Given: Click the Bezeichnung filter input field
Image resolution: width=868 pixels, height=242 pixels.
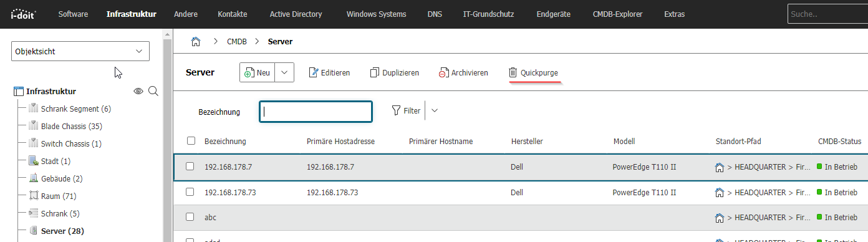Looking at the screenshot, I should pos(316,112).
